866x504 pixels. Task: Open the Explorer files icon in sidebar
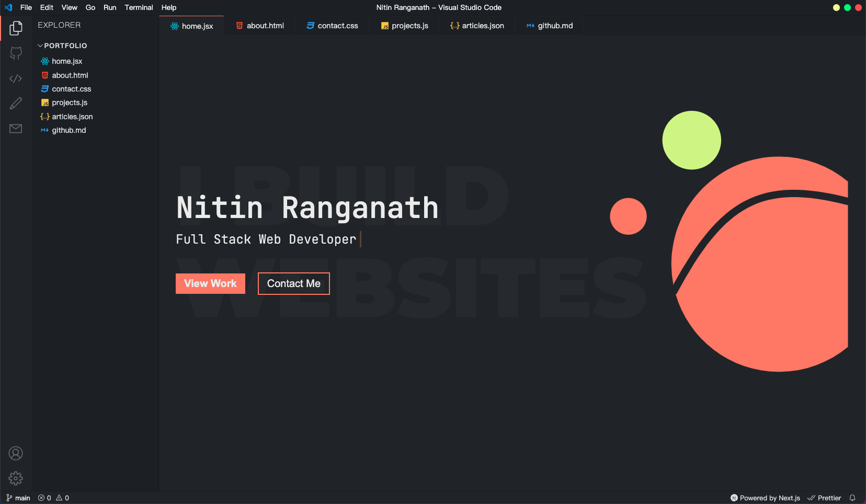point(16,28)
